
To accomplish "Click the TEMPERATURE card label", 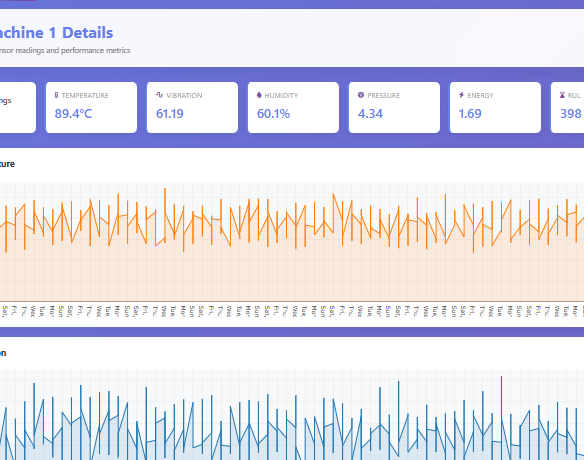I will tap(85, 96).
